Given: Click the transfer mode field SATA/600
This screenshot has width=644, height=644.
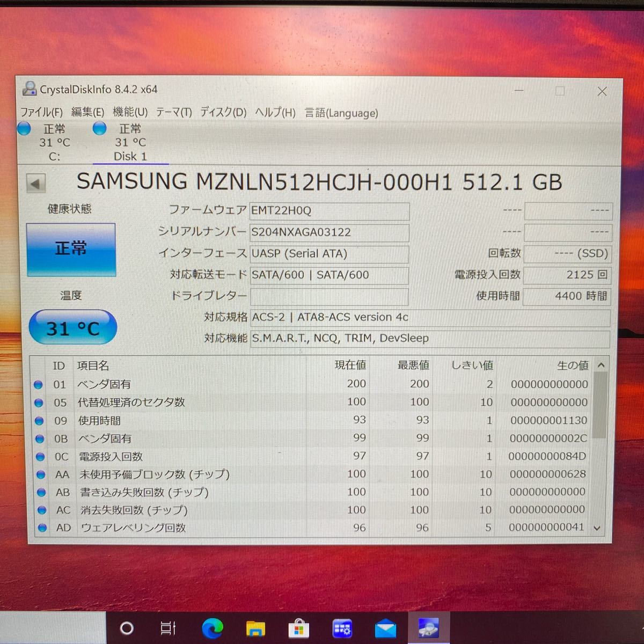Looking at the screenshot, I should [330, 275].
